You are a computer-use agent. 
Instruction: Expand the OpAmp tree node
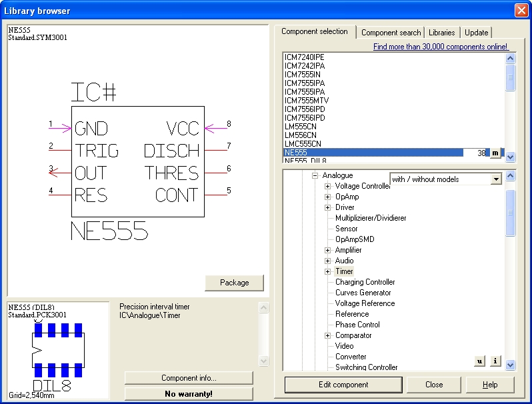[327, 197]
